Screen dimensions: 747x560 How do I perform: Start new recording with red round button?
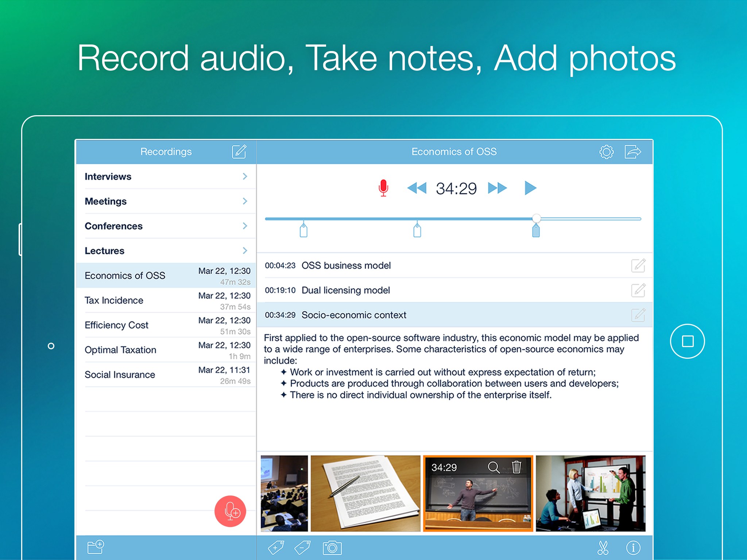point(230,511)
